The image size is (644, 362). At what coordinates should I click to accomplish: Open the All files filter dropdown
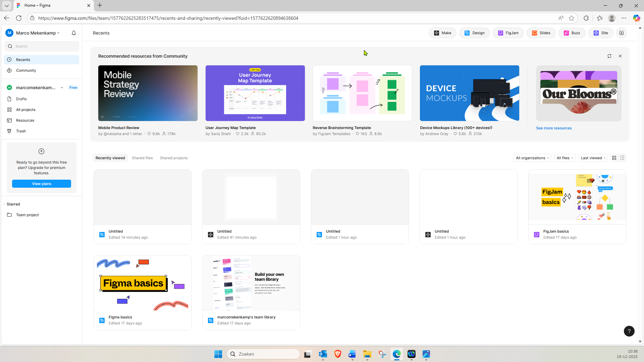[565, 158]
